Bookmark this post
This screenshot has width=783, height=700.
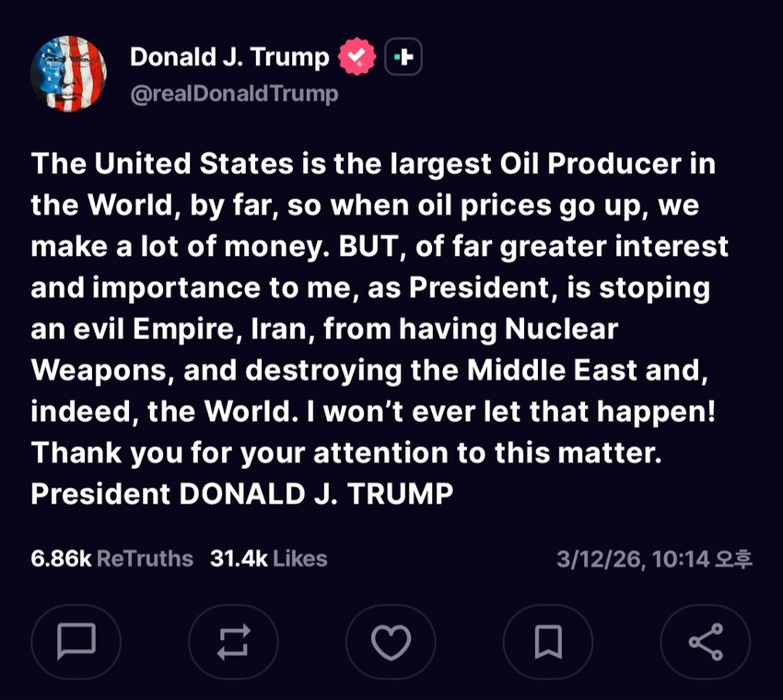click(x=548, y=642)
